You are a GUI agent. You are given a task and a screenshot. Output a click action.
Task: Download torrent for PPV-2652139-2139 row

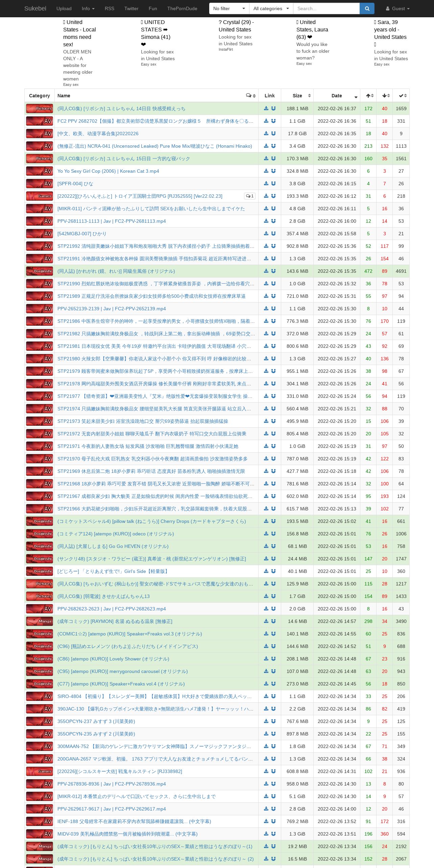266,309
